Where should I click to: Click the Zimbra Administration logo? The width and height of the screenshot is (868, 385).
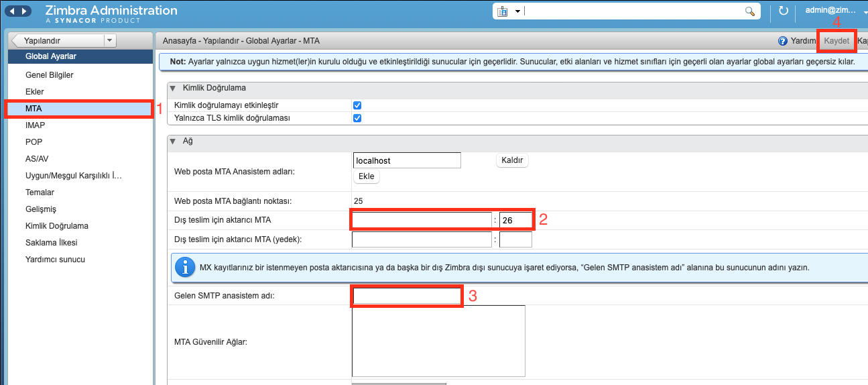point(111,14)
